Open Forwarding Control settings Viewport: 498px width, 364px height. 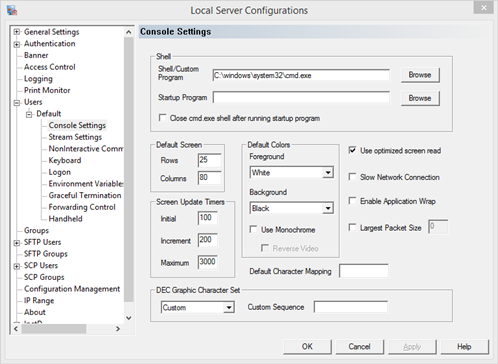82,207
